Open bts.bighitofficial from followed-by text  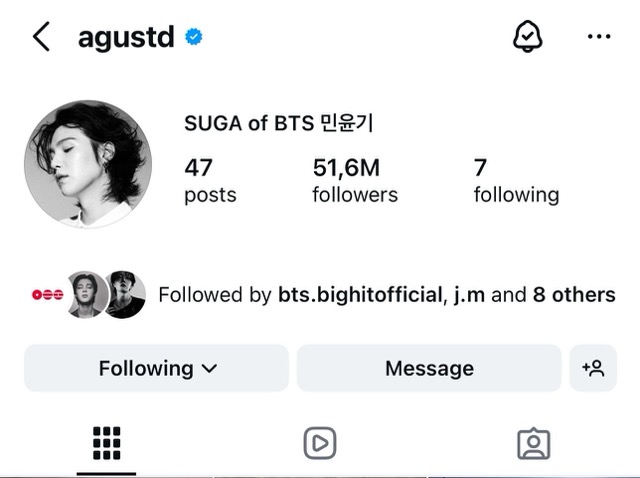[x=360, y=295]
